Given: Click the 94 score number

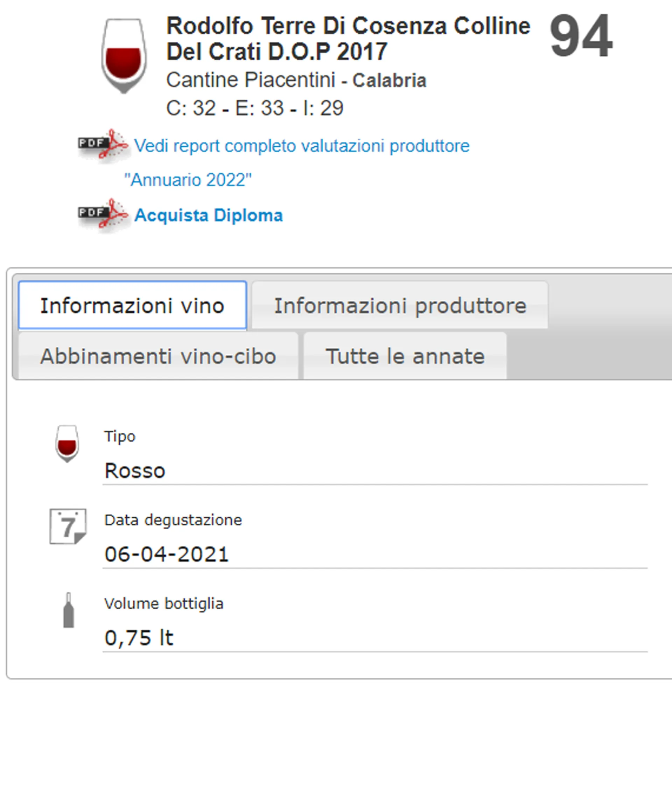Looking at the screenshot, I should [x=581, y=36].
